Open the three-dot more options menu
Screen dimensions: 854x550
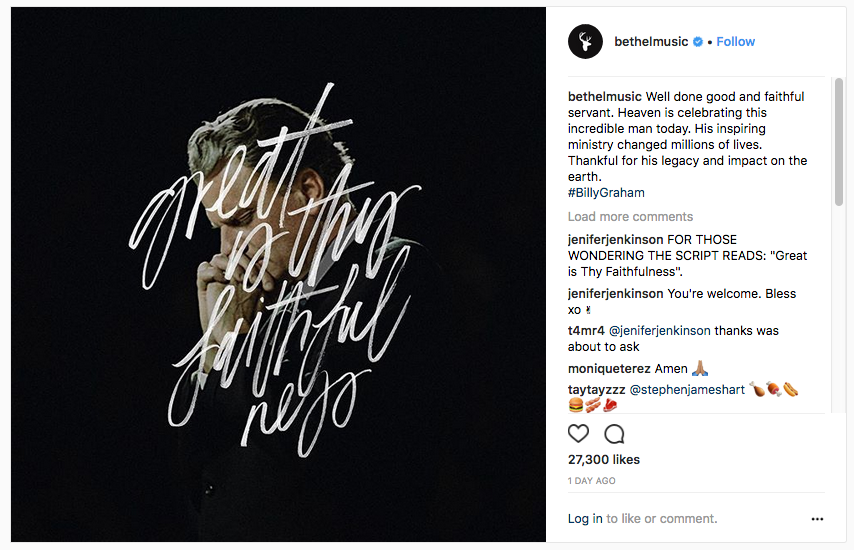(817, 519)
